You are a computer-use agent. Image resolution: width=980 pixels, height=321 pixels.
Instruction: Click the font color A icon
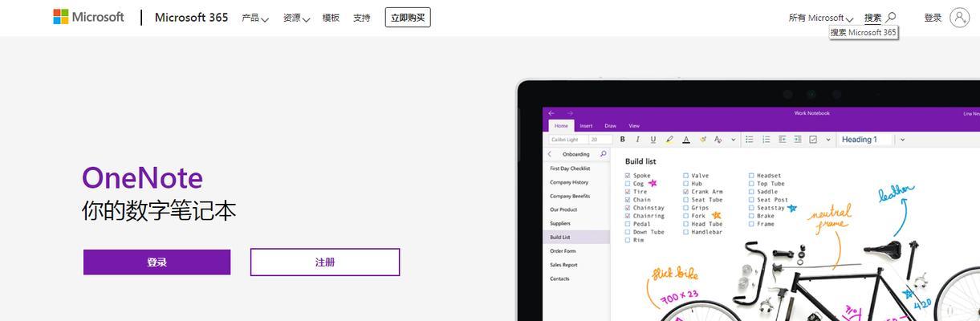(686, 140)
